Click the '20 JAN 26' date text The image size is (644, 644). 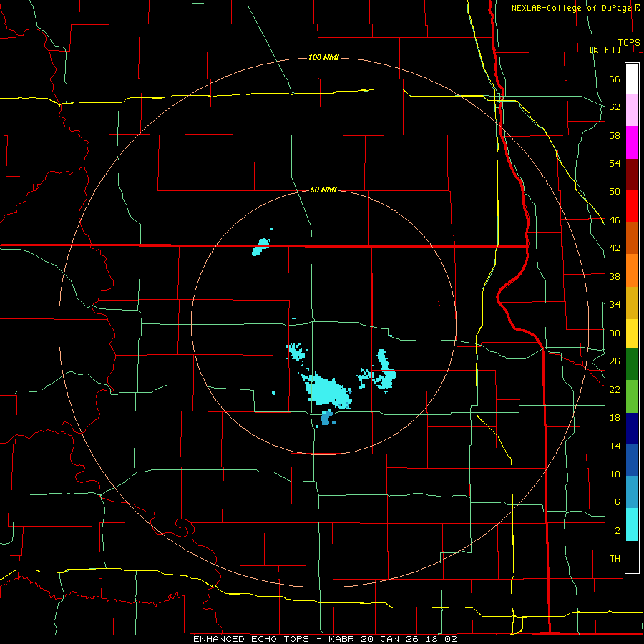390,639
